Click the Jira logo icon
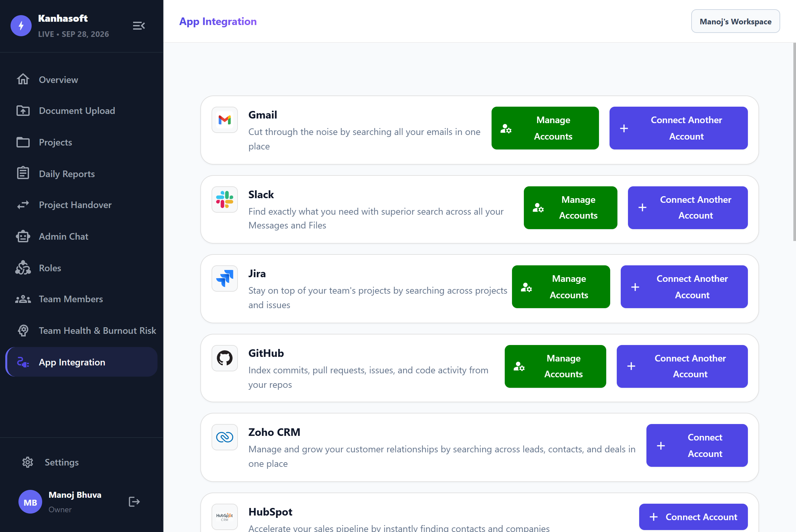This screenshot has width=796, height=532. (224, 279)
